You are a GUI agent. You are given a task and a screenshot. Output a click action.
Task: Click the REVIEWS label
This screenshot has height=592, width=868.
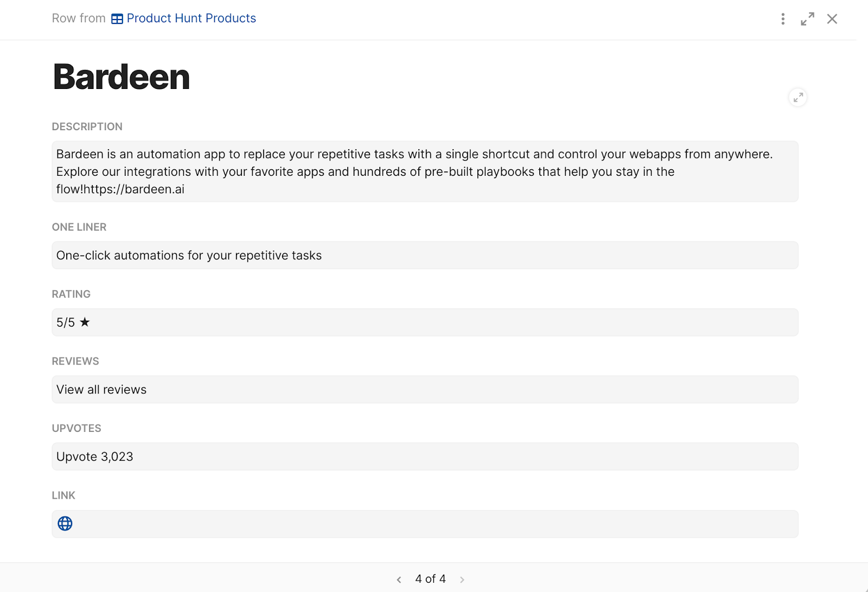tap(75, 361)
